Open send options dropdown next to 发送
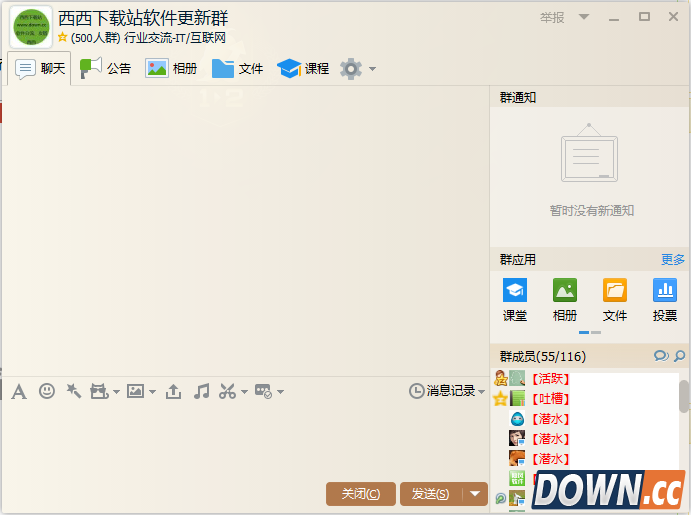 475,494
